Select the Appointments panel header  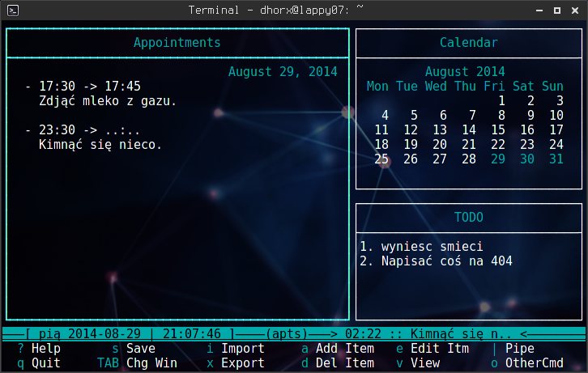click(x=177, y=43)
